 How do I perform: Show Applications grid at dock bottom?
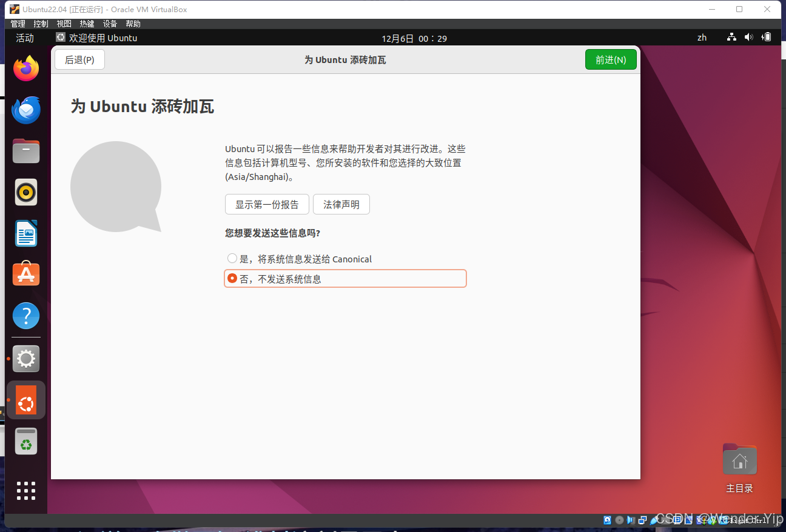click(x=26, y=491)
